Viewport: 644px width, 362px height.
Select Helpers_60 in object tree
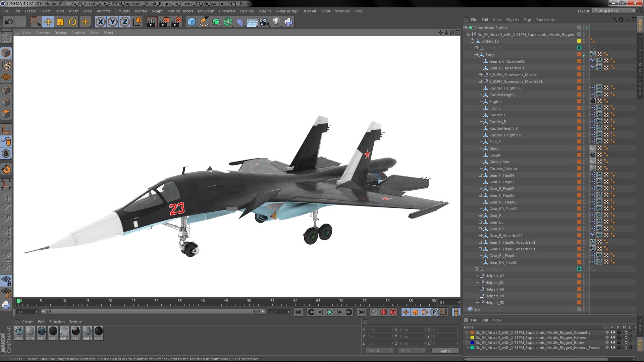494,289
